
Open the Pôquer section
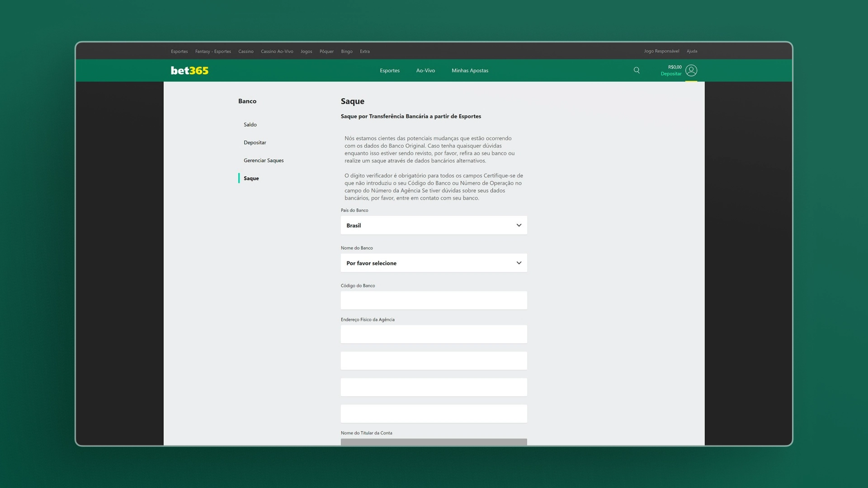click(326, 51)
